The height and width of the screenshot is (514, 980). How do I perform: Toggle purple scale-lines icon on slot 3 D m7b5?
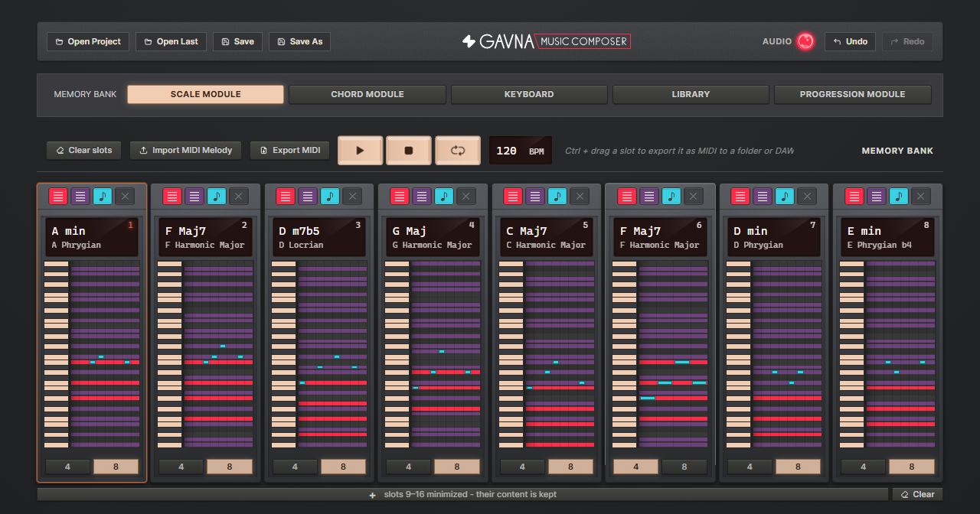[x=308, y=197]
